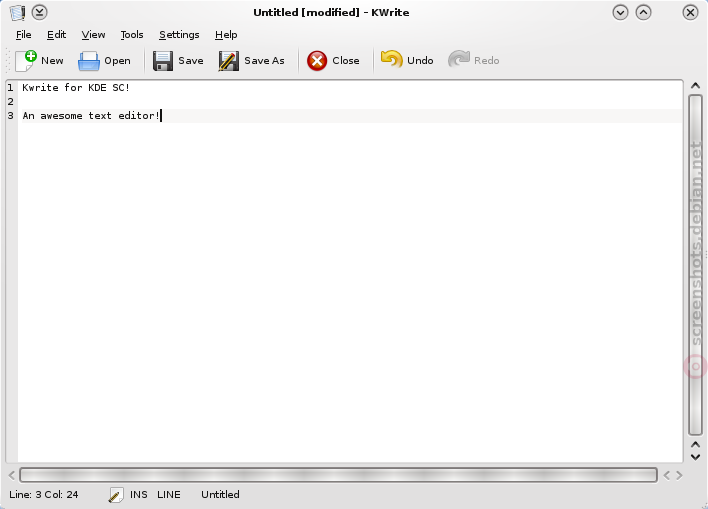708x509 pixels.
Task: Click the left arrow beside right scroll arrow
Action: pos(666,475)
